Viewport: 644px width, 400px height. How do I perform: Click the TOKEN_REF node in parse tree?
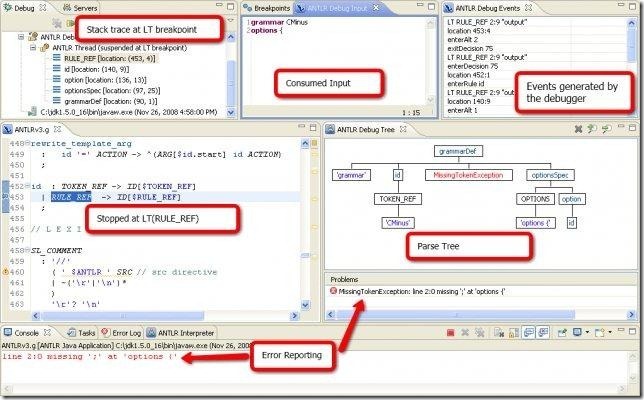coord(398,199)
